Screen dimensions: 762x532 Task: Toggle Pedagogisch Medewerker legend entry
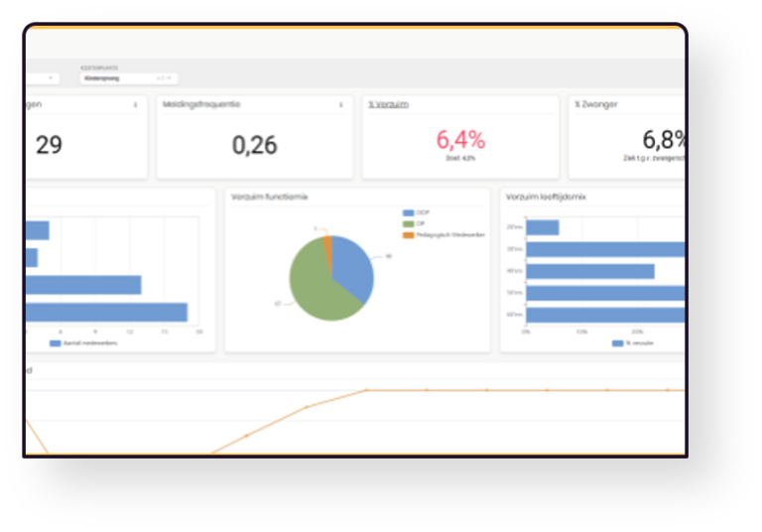[x=408, y=235]
